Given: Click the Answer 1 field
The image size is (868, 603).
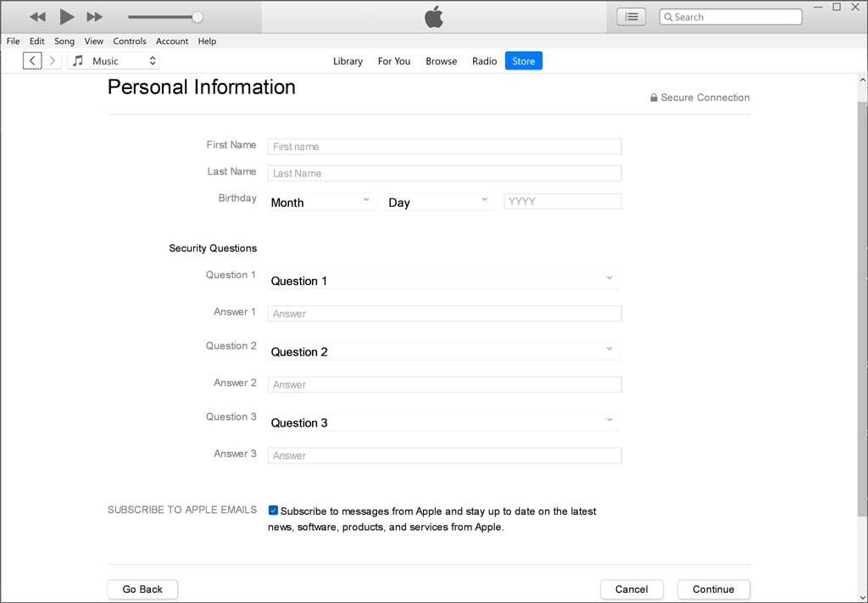Looking at the screenshot, I should click(x=444, y=314).
